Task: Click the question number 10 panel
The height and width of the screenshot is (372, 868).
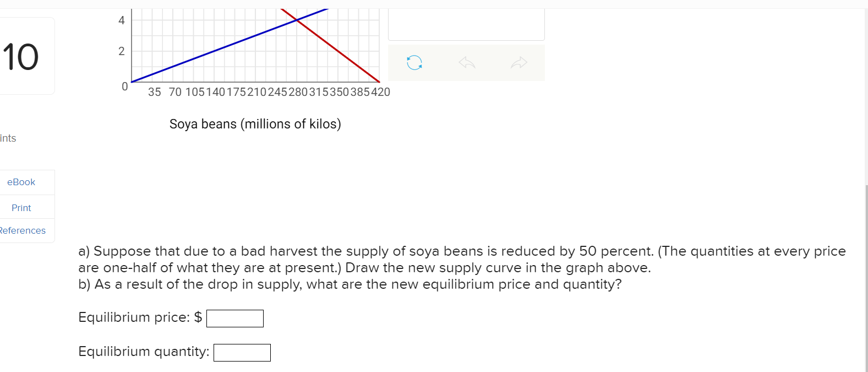Action: point(22,56)
